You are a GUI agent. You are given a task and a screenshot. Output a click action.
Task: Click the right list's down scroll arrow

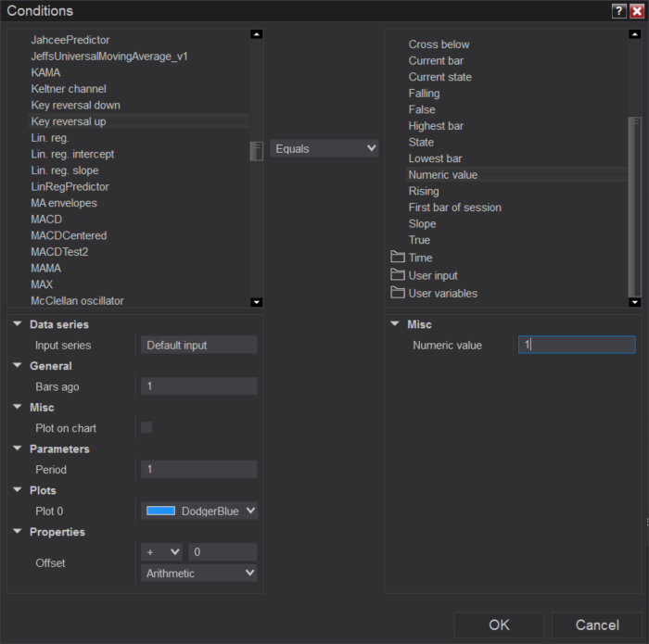pos(634,302)
